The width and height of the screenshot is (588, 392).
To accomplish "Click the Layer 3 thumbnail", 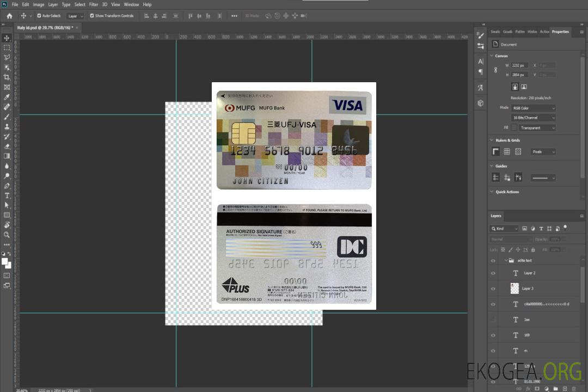I will (x=514, y=289).
